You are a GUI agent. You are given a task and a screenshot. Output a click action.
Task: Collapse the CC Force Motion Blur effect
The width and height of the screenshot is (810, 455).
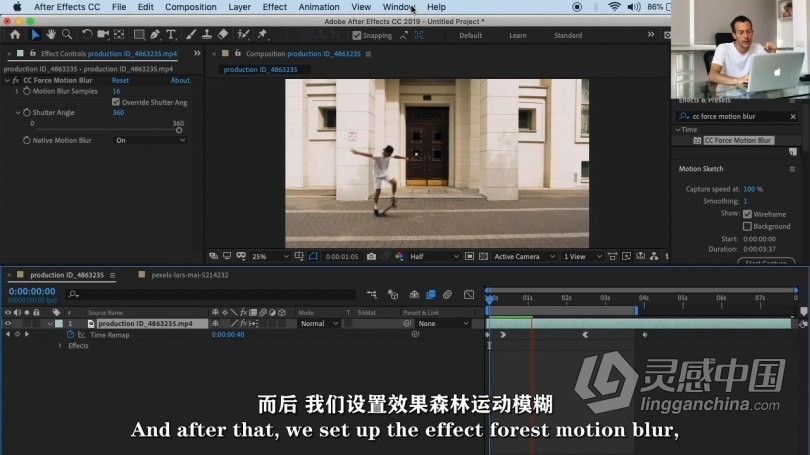(7, 80)
